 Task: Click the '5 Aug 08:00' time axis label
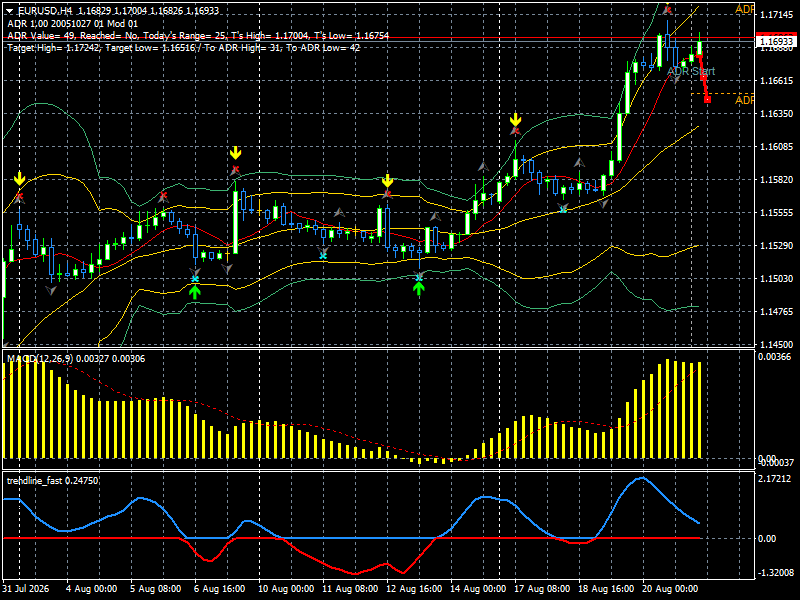155,589
